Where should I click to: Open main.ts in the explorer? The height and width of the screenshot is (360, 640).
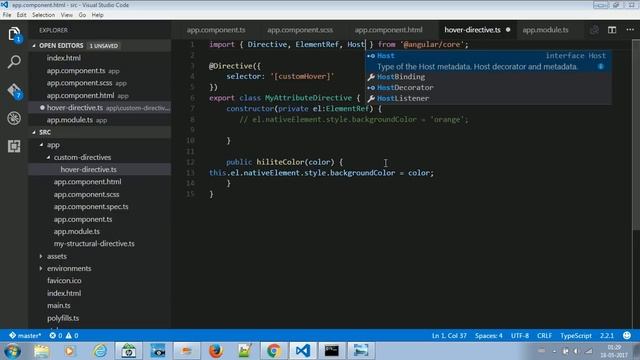(58, 305)
